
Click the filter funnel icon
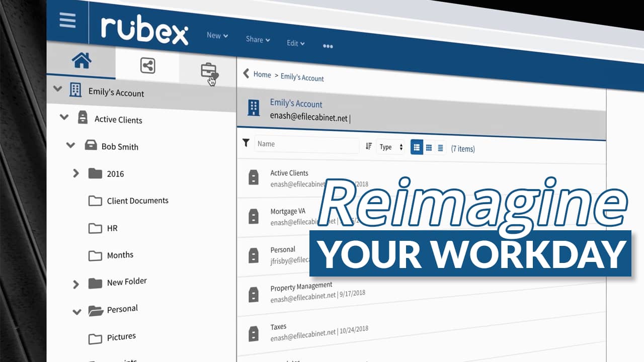246,143
